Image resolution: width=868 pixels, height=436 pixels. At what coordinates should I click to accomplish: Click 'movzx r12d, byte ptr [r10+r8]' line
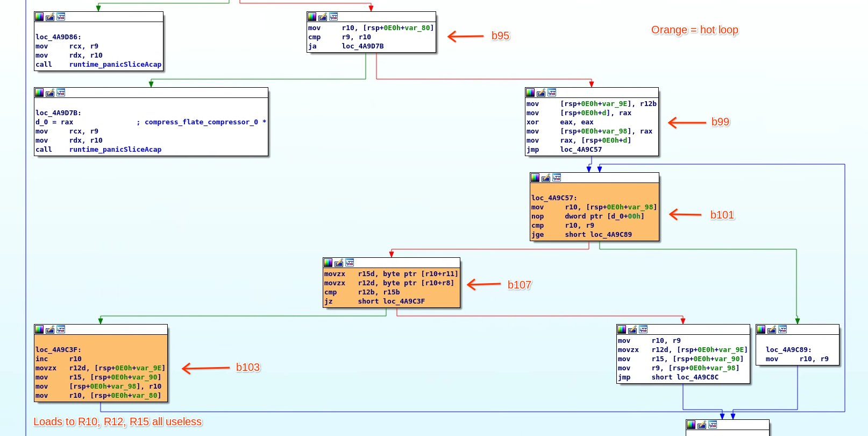point(389,283)
